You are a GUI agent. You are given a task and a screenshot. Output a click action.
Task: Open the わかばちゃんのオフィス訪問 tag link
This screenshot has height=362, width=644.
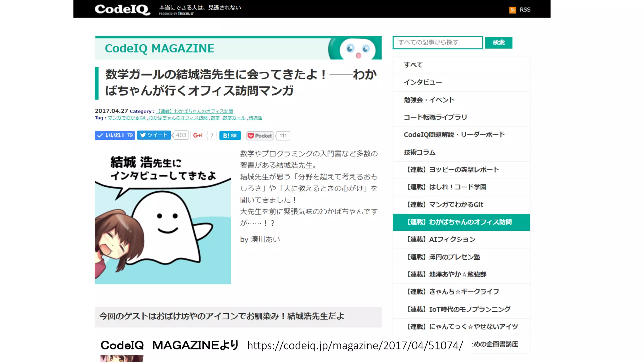pyautogui.click(x=178, y=118)
